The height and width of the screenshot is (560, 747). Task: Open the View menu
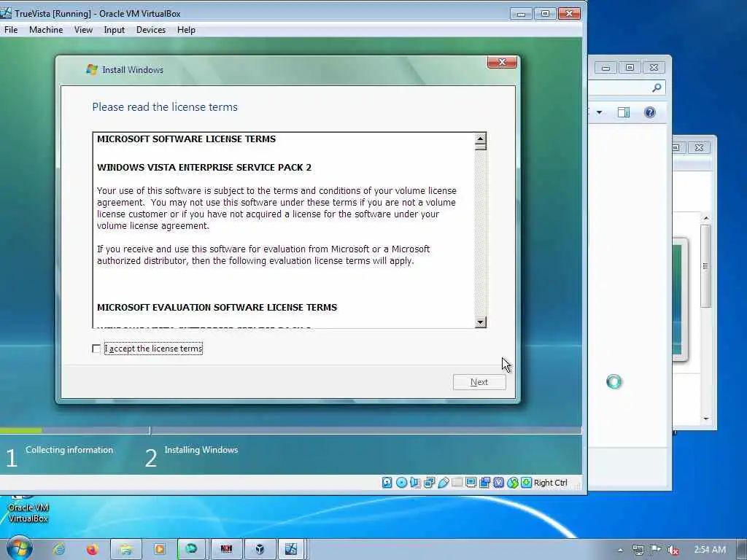83,29
